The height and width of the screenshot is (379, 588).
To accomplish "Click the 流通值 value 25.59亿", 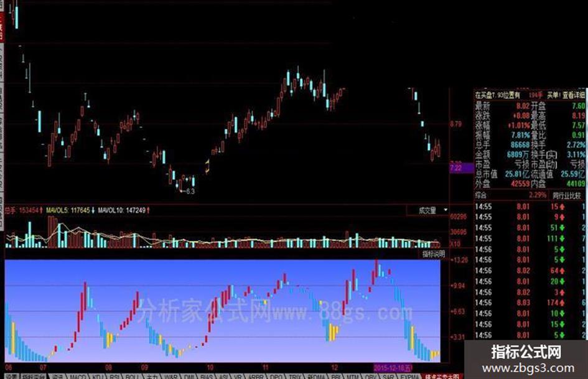I will tap(572, 174).
